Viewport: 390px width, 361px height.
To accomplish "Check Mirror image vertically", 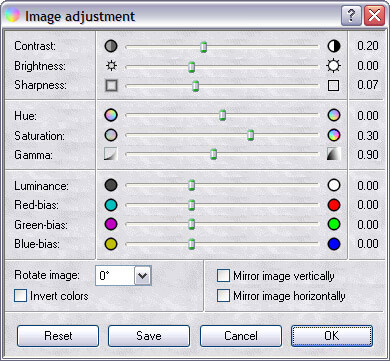I will [223, 276].
